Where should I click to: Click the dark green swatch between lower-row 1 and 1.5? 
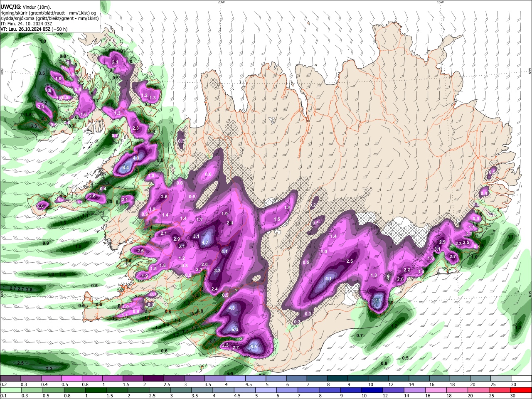click(96, 390)
